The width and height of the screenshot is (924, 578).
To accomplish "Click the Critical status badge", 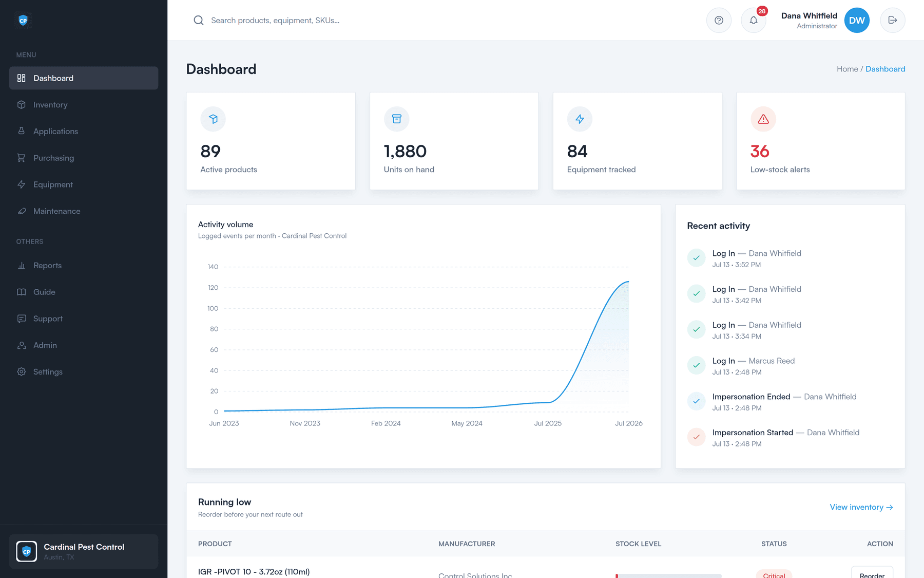I will coord(774,574).
